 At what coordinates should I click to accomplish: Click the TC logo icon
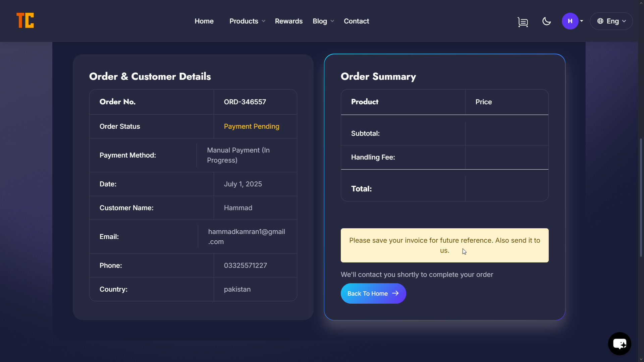(25, 21)
